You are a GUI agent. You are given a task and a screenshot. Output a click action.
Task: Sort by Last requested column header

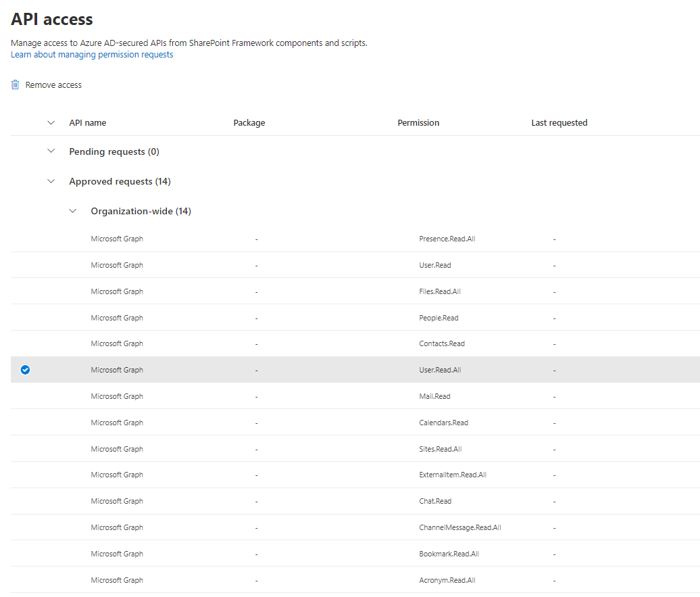click(x=559, y=123)
